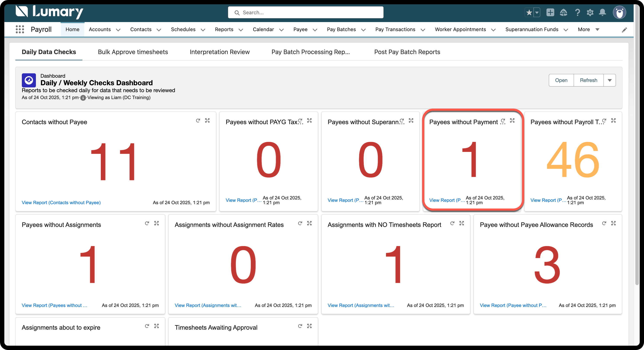Open the Accounts nav dropdown chevron
This screenshot has width=644, height=350.
(118, 30)
